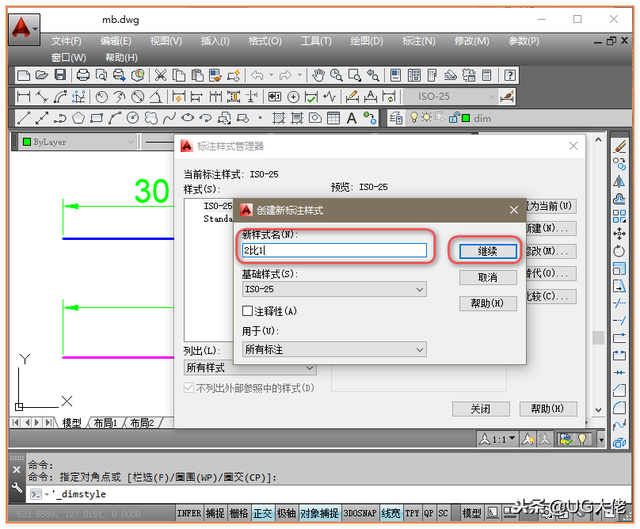The image size is (640, 529).
Task: Click the New file icon in toolbar
Action: click(23, 75)
